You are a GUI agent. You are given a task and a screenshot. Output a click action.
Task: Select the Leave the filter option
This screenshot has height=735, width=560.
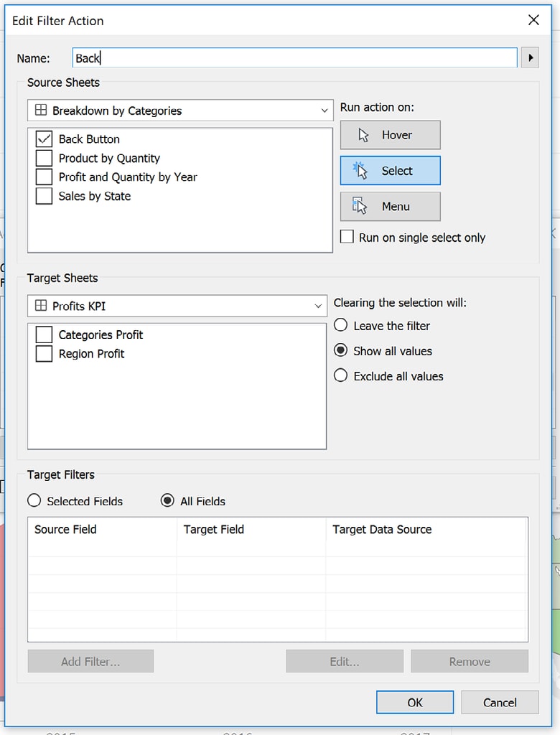[341, 326]
